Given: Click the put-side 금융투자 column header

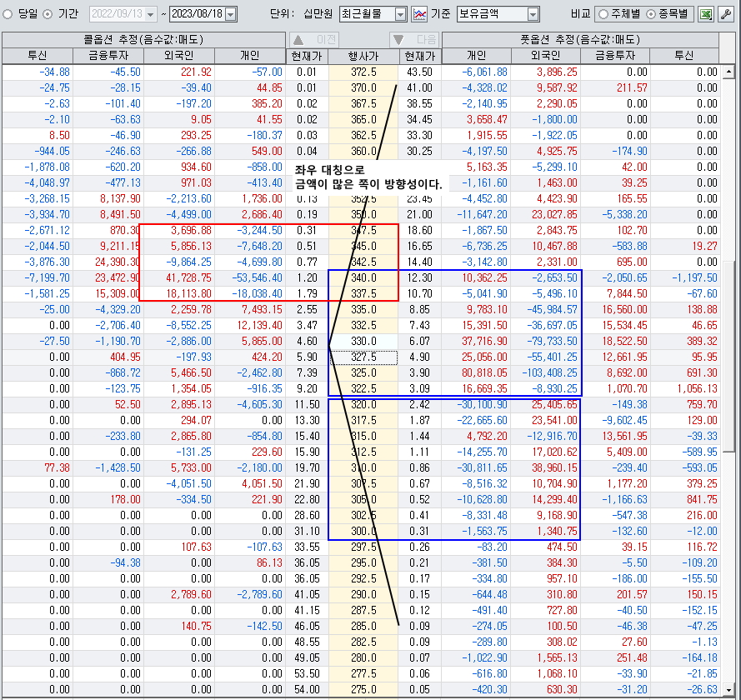Looking at the screenshot, I should click(x=615, y=56).
